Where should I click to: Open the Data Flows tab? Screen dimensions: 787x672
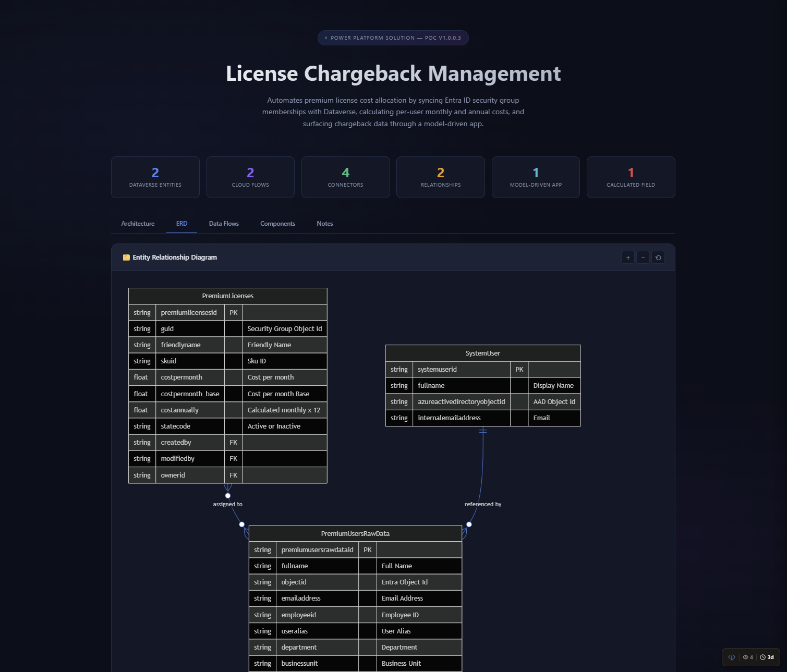[223, 223]
